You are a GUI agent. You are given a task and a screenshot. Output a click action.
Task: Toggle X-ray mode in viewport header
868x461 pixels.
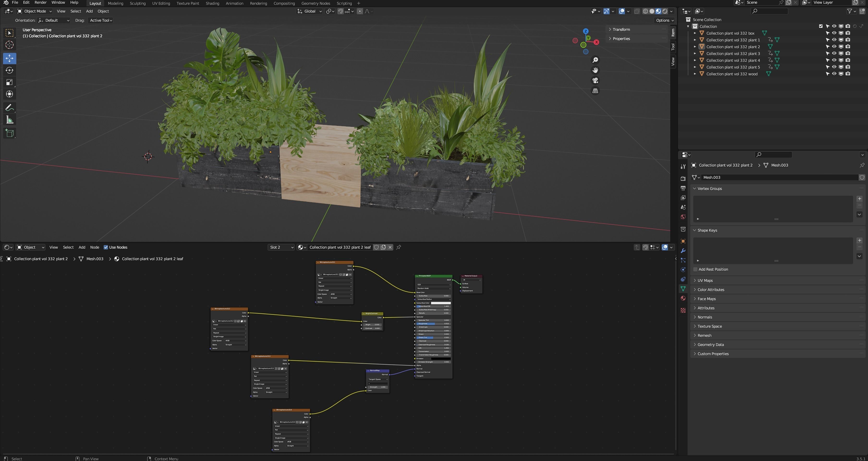coord(637,11)
